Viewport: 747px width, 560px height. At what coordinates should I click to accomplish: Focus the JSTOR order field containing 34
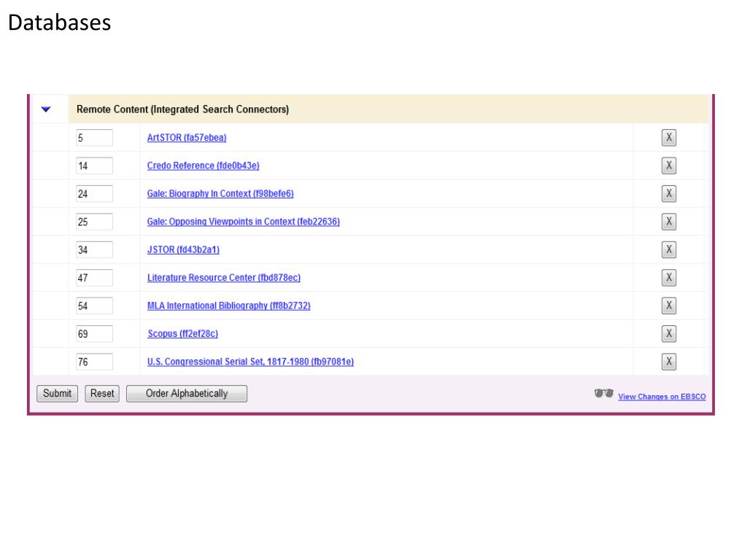(x=94, y=249)
